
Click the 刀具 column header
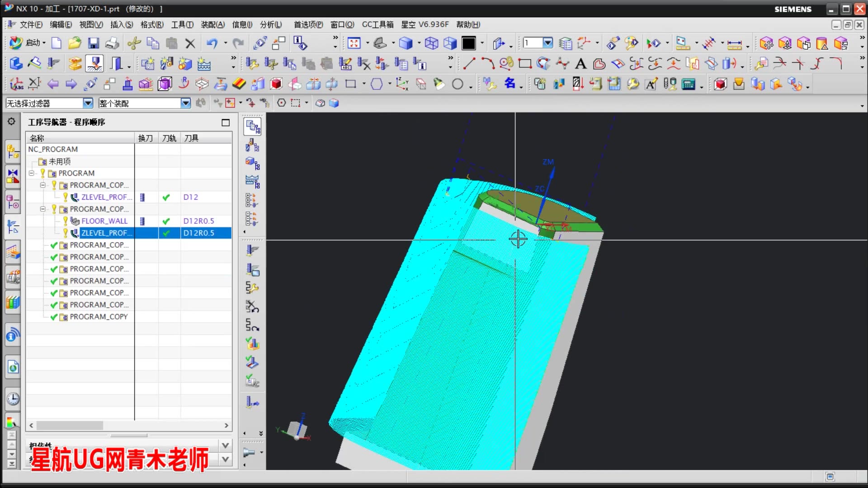(x=191, y=138)
